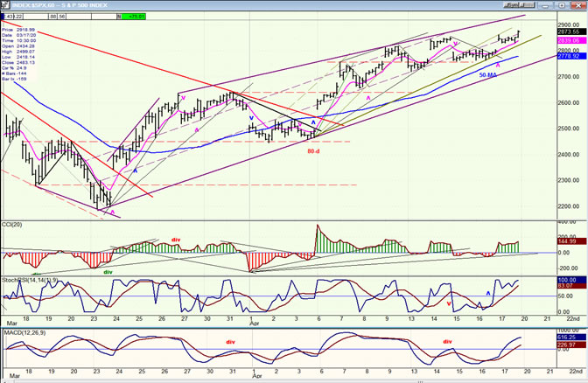588x383 pixels.
Task: Click the 50.00 StochRSI axis label
Action: click(x=565, y=296)
